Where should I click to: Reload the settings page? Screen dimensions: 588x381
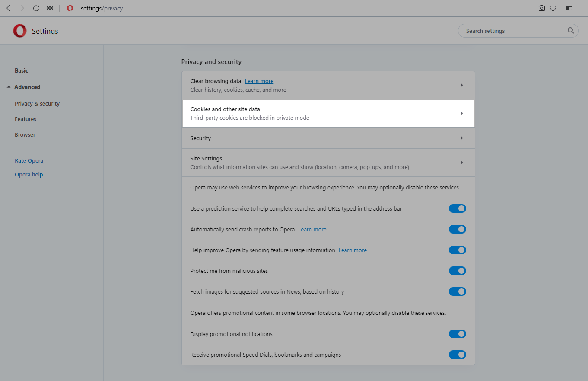click(36, 8)
